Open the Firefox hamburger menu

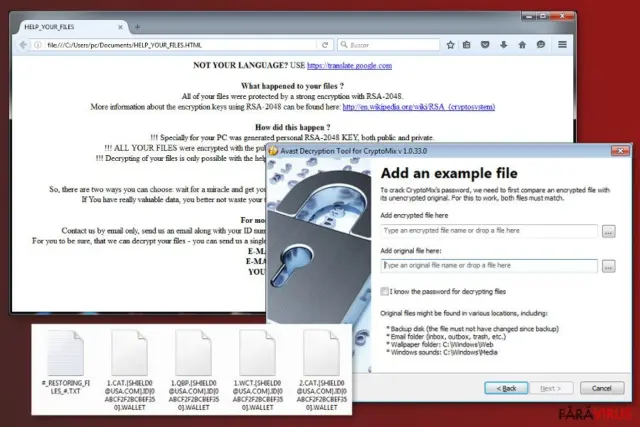click(x=562, y=44)
